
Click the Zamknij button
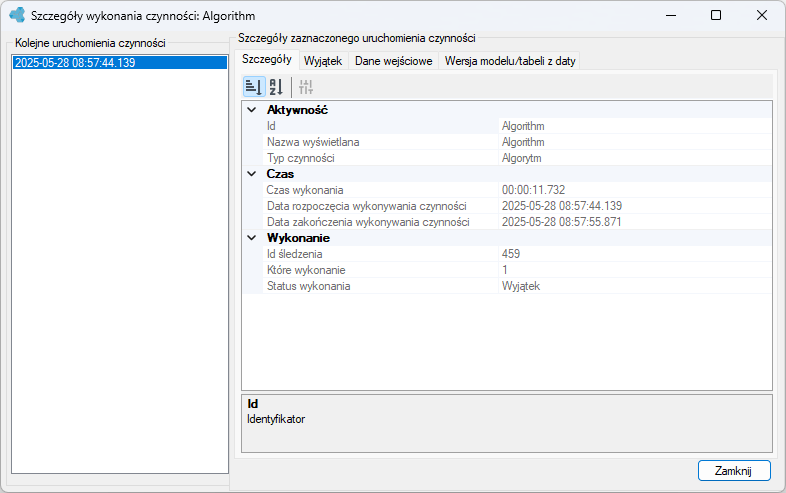pyautogui.click(x=734, y=470)
